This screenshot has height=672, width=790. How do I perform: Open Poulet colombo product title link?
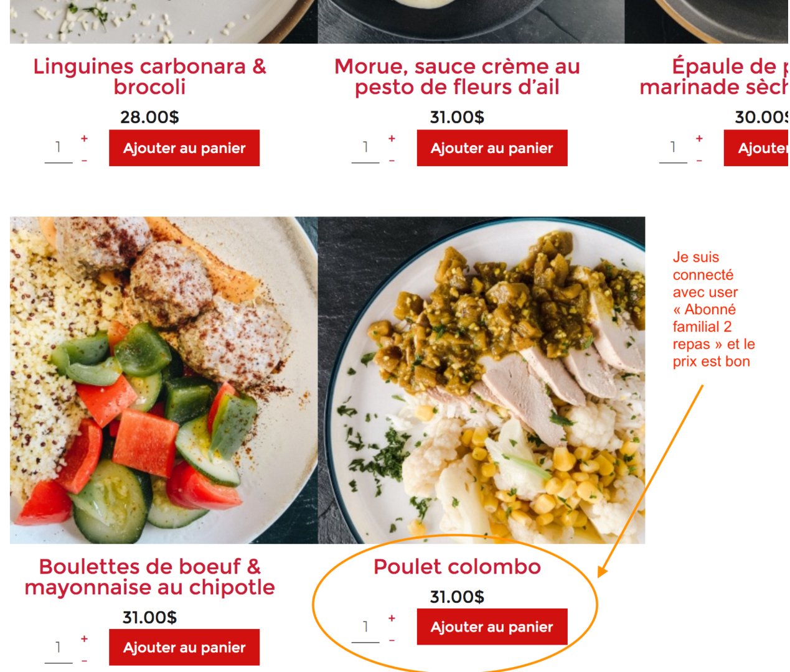(x=457, y=567)
